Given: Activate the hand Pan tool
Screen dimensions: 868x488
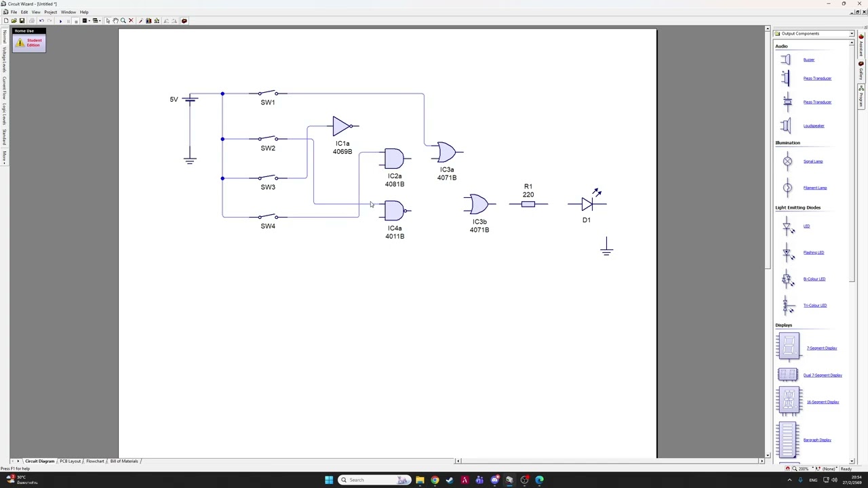Looking at the screenshot, I should coord(115,20).
